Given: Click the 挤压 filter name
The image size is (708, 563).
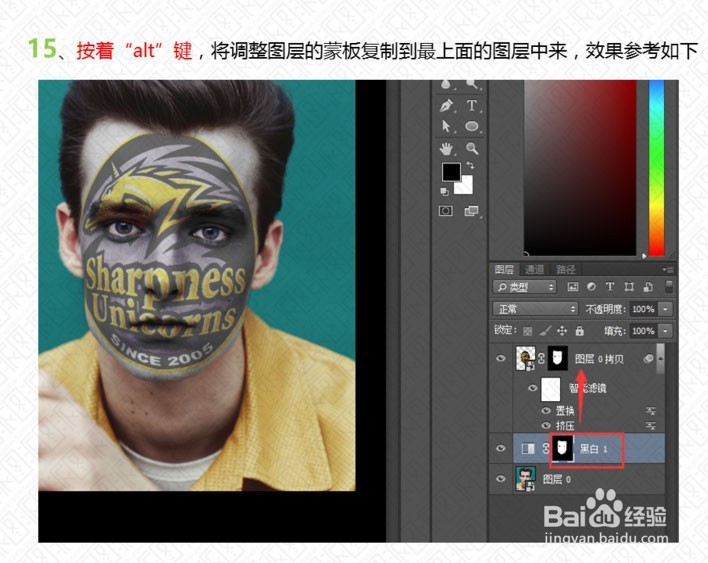Looking at the screenshot, I should click(x=565, y=426).
